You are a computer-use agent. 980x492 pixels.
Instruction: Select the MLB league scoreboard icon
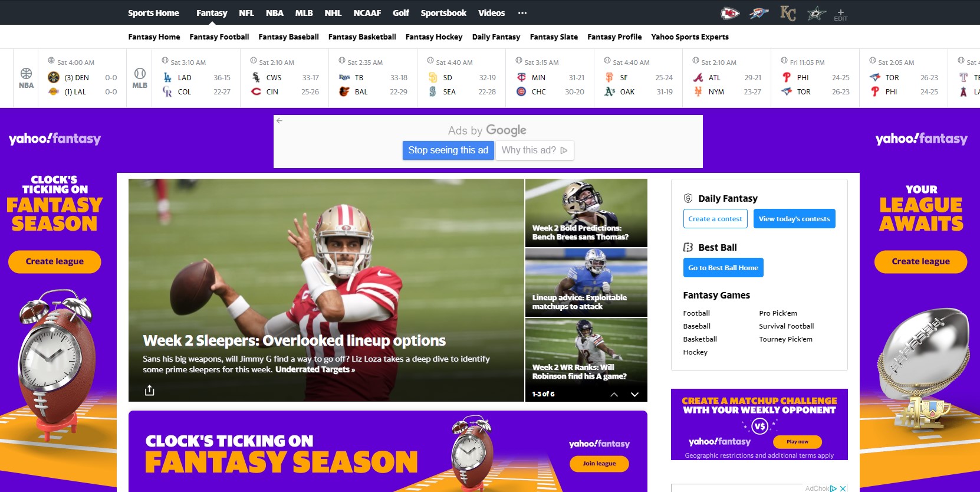(x=140, y=78)
